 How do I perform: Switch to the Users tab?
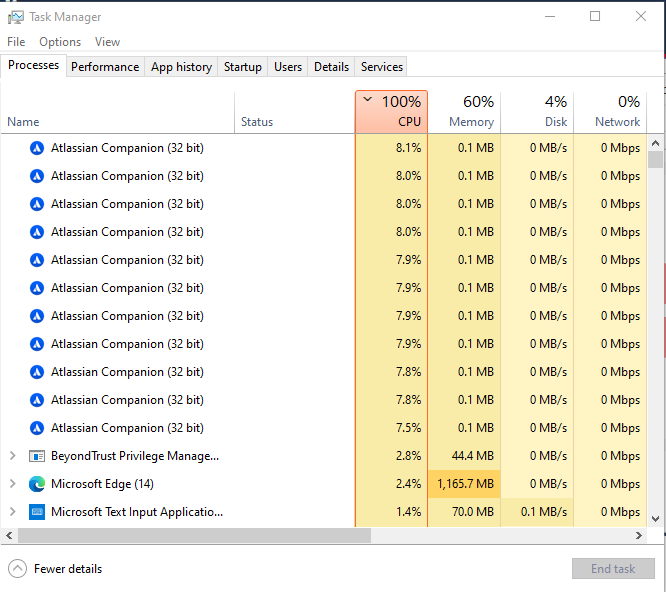(288, 67)
